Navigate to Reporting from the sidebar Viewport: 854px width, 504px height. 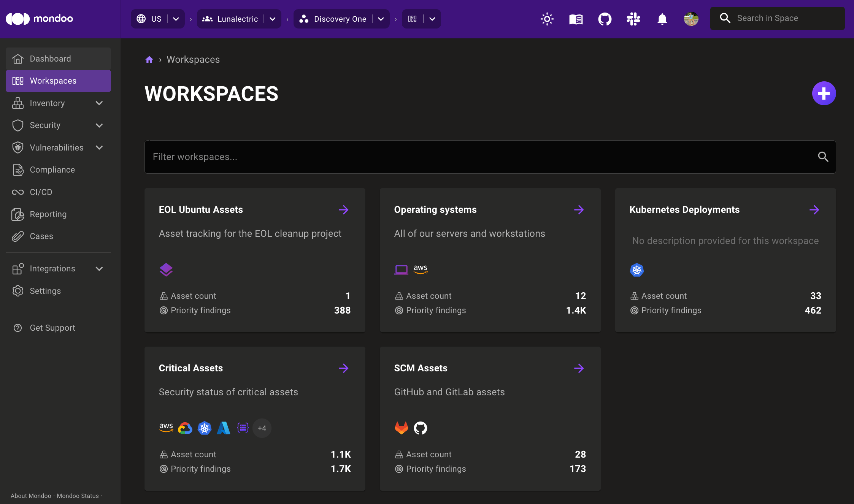point(48,214)
